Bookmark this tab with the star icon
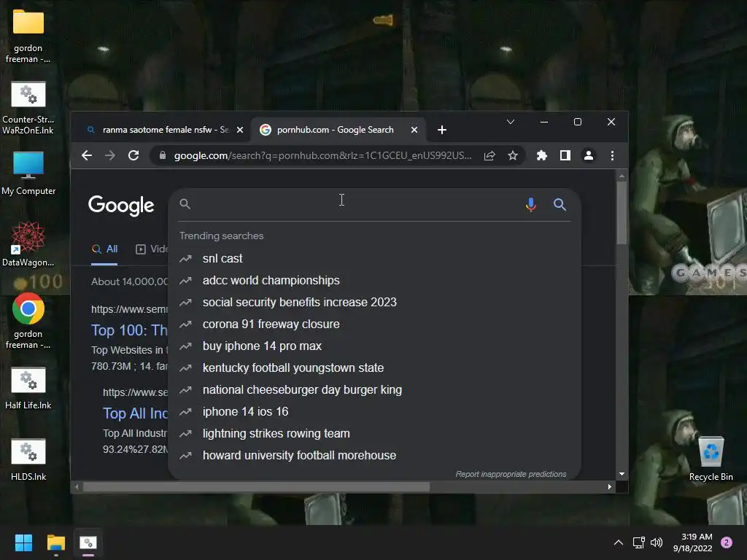Screen dimensions: 747x560 click(x=513, y=155)
